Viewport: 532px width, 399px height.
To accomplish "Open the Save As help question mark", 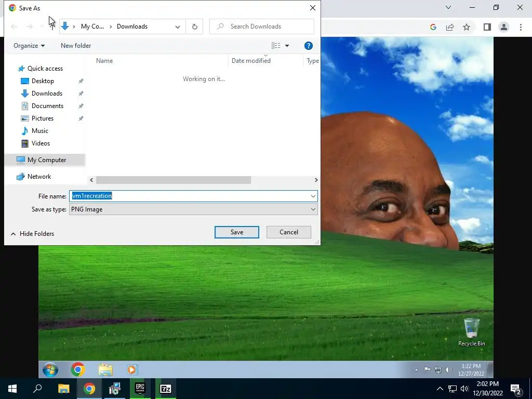I will 309,46.
